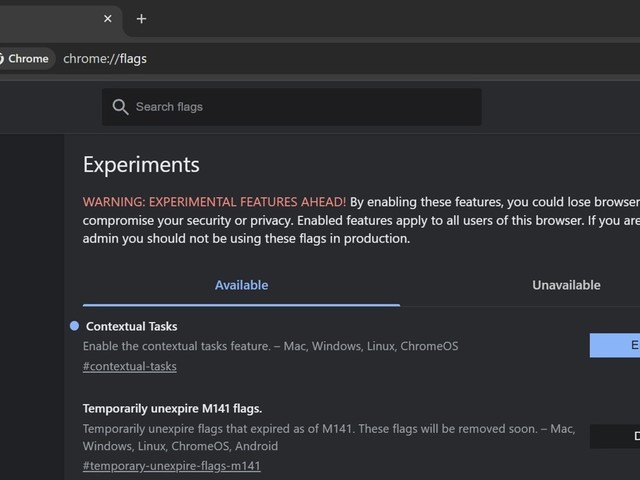Follow the #temporary-unexpire-flags-m141 link

171,466
